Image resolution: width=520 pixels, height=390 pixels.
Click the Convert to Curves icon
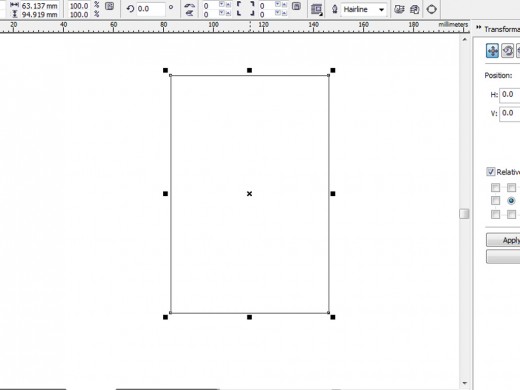[431, 9]
